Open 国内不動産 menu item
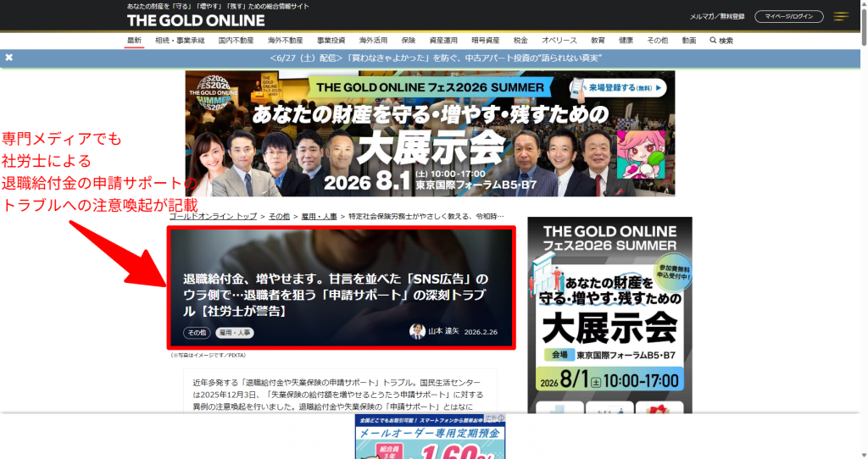Viewport: 868px width, 459px height. 236,41
